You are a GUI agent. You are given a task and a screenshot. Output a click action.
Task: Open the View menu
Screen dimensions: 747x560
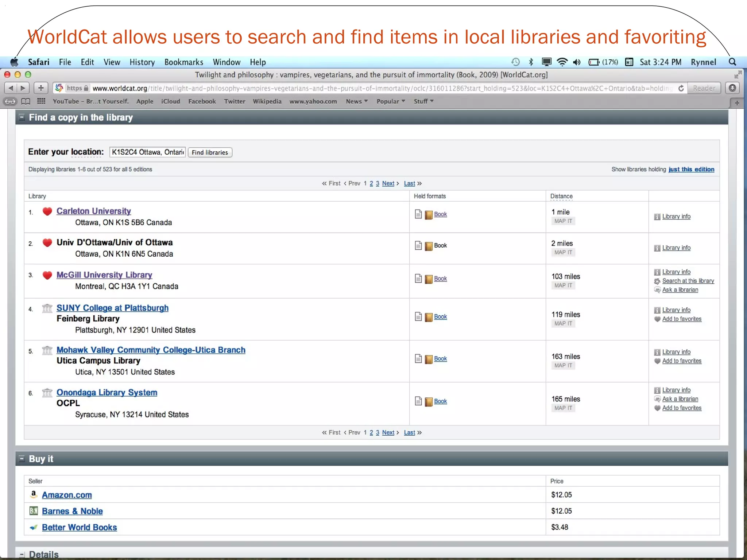click(112, 62)
